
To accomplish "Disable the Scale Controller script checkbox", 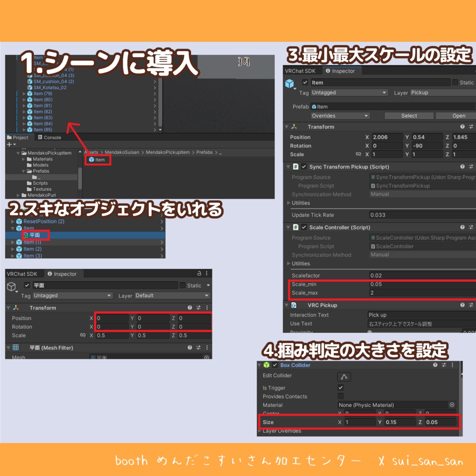I will point(304,227).
